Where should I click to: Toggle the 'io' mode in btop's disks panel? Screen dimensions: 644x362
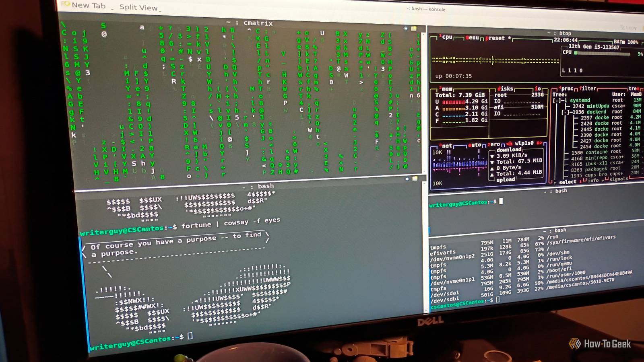pos(538,88)
